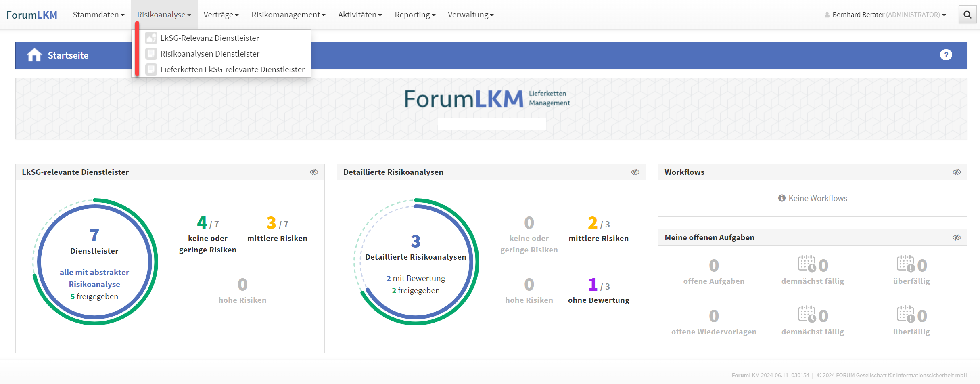The image size is (980, 384).
Task: Expand the Reporting dropdown menu
Action: (415, 15)
